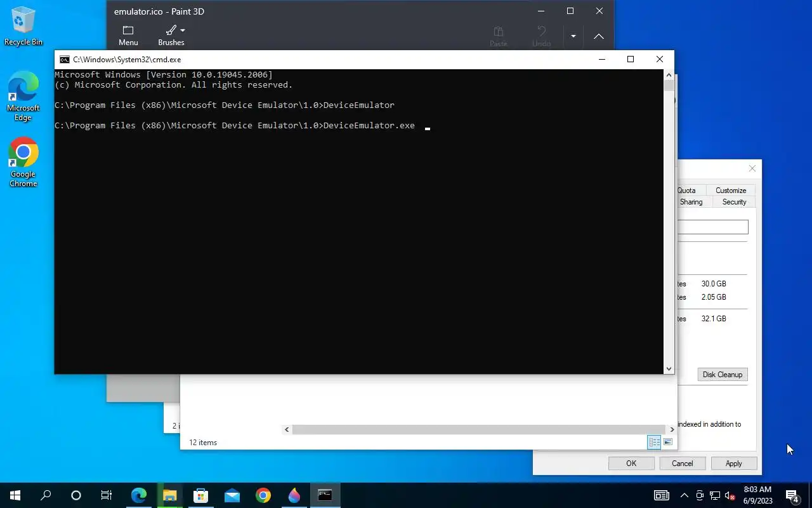Close the Properties dialog with the X
Viewport: 812px width, 508px height.
752,168
